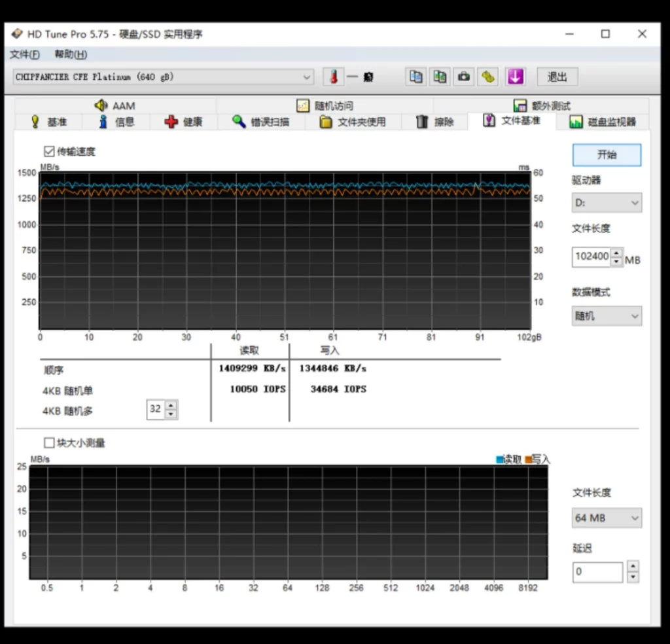Decrease the 延迟 value

[x=633, y=577]
